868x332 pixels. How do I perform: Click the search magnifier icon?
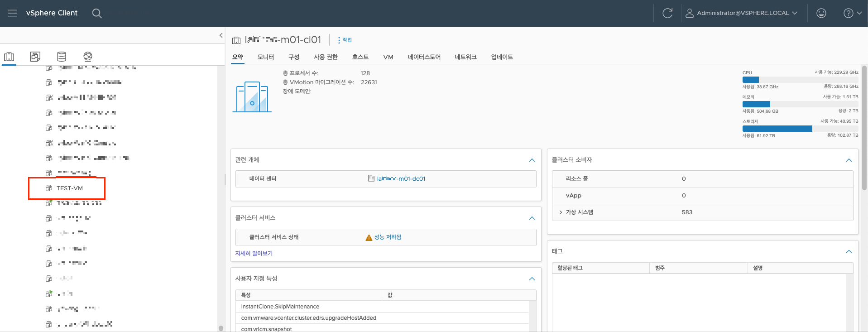pos(97,13)
